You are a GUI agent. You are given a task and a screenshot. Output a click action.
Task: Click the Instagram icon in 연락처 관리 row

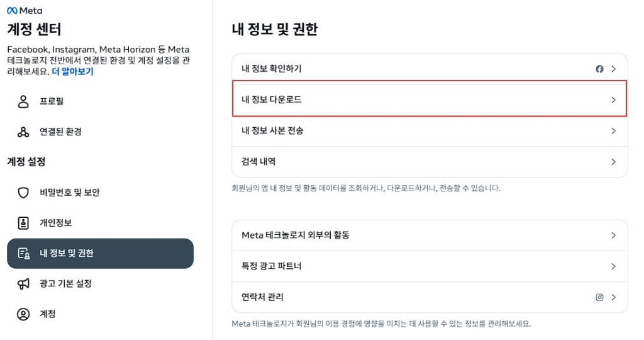599,297
